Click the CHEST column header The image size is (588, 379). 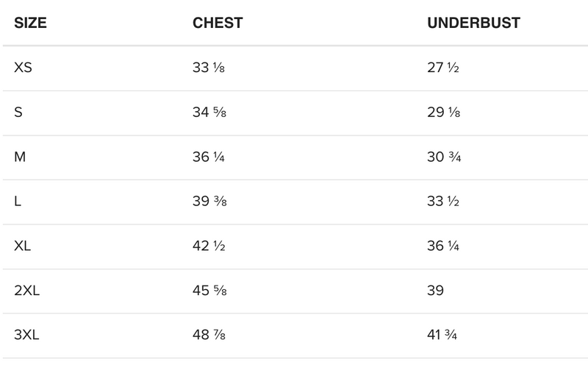coord(218,23)
